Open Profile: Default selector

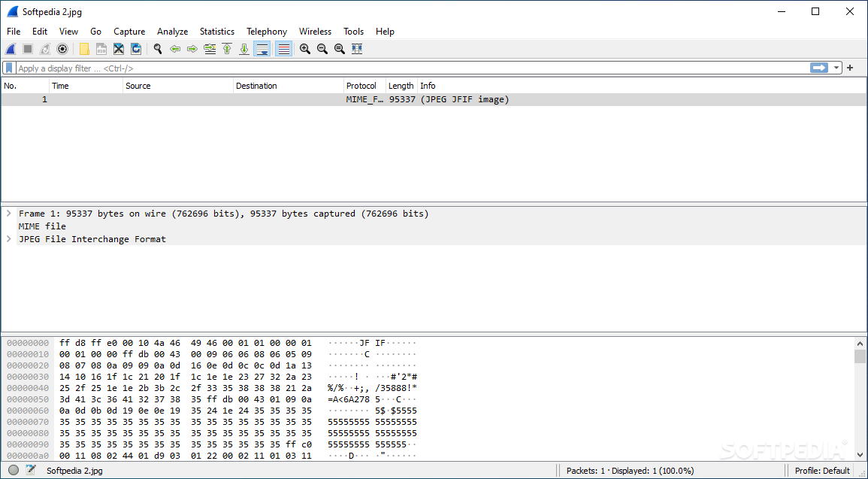(822, 471)
